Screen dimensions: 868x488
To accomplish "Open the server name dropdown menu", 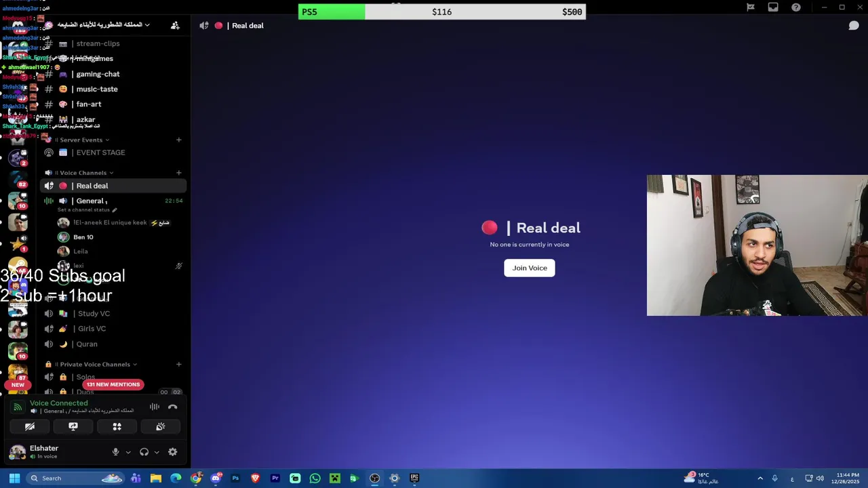I will pyautogui.click(x=103, y=25).
